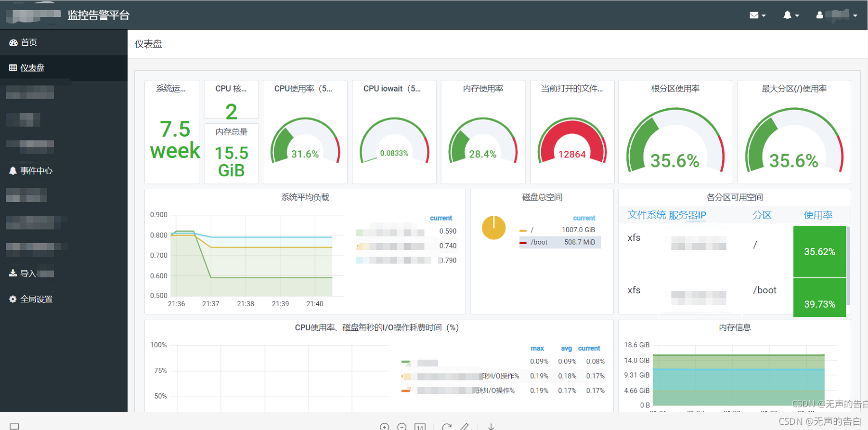Click the 15.5 GiB memory total value
Screen dimensions: 868x430
click(232, 161)
